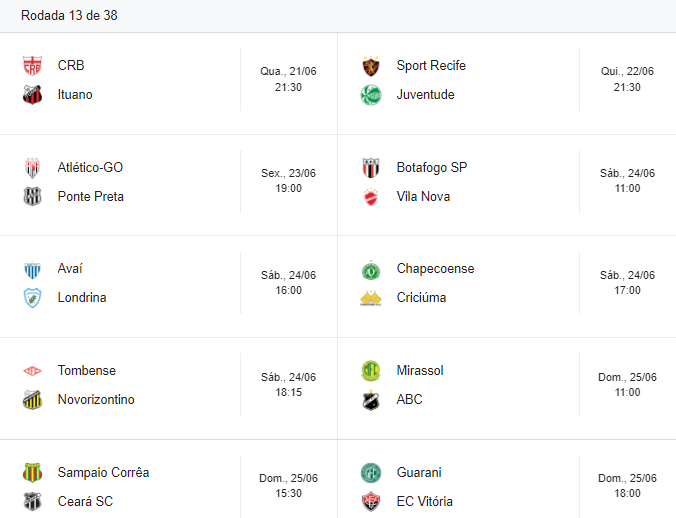Select the Mirassol team crest
The height and width of the screenshot is (518, 676).
pos(371,371)
